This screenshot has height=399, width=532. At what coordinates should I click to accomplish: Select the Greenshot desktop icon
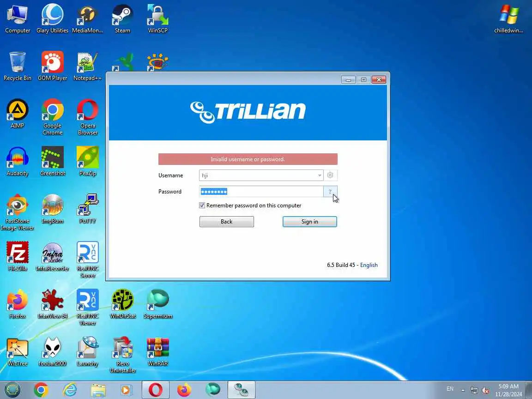pyautogui.click(x=52, y=161)
